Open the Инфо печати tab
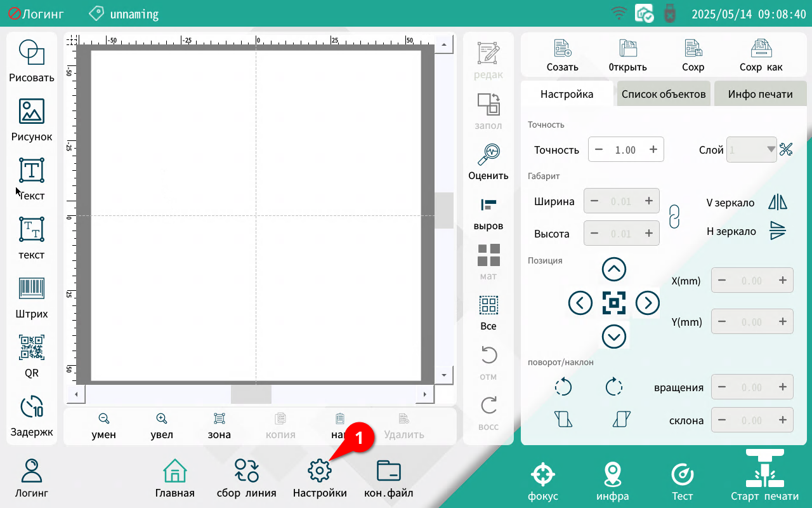The width and height of the screenshot is (812, 508). pyautogui.click(x=760, y=94)
